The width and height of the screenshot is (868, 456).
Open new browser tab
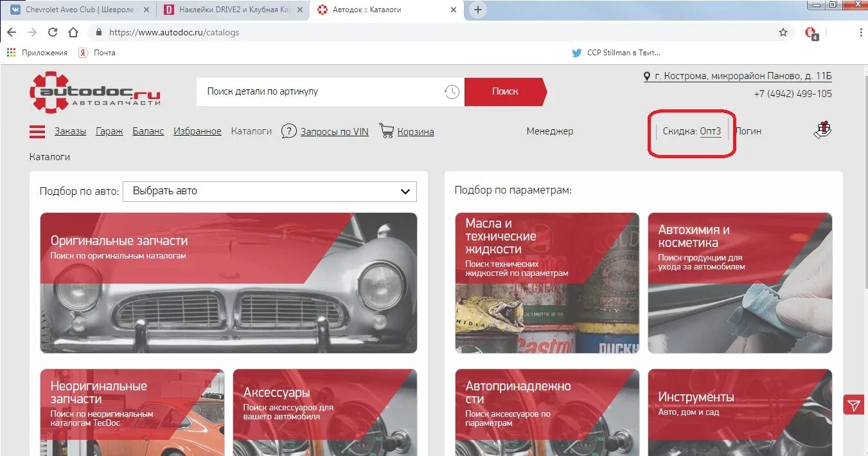477,10
